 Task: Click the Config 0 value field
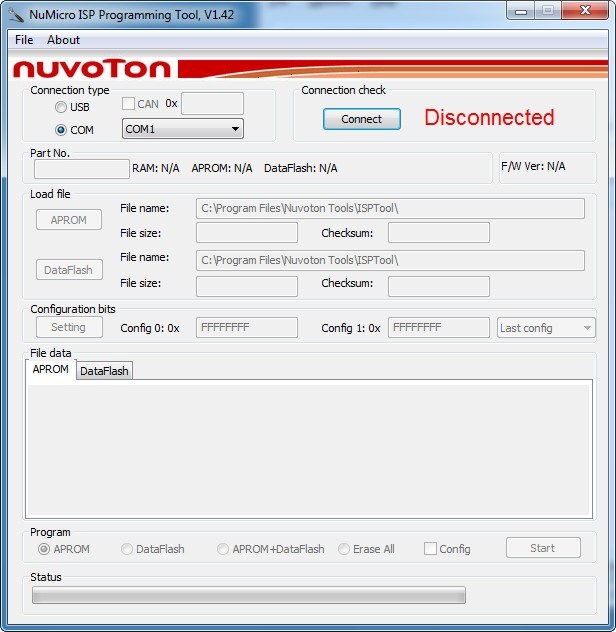click(247, 327)
